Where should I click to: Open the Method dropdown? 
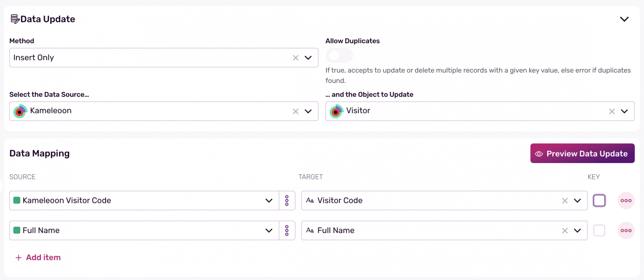[x=308, y=58]
